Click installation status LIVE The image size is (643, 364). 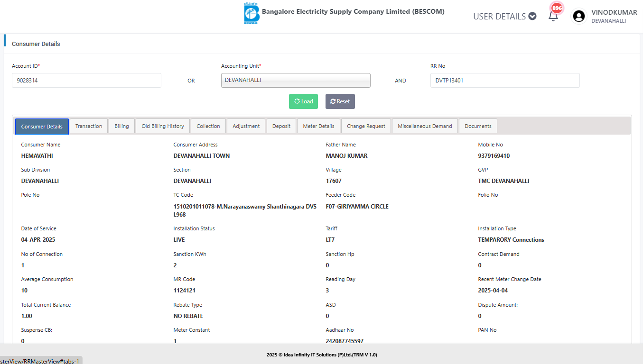(179, 240)
